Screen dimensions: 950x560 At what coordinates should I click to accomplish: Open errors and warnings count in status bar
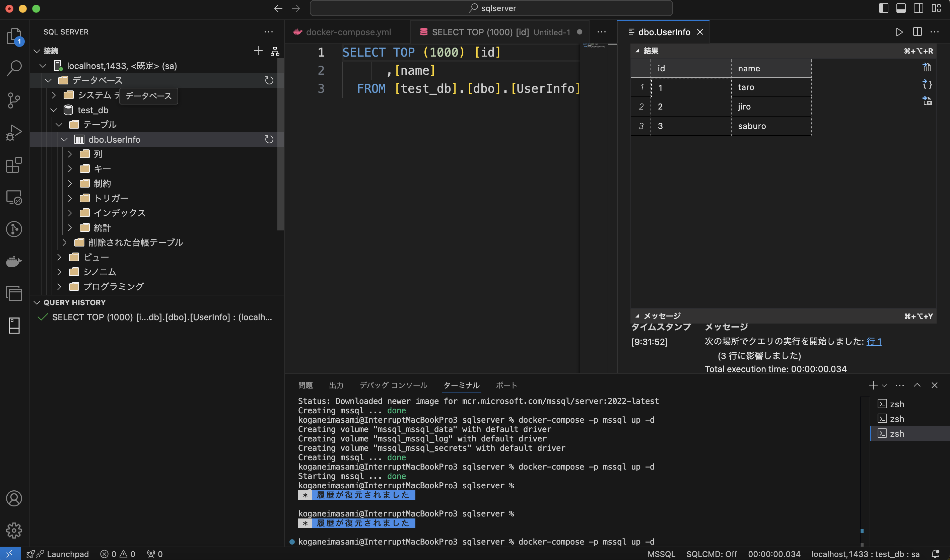(118, 554)
